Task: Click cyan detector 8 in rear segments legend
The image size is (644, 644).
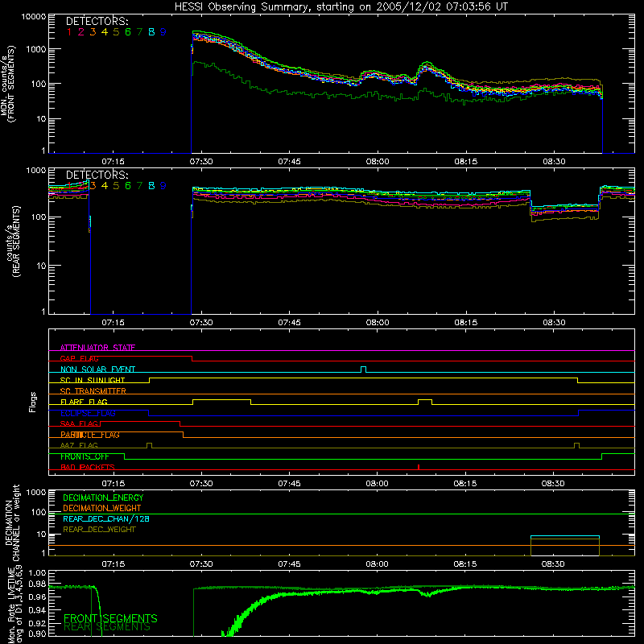Action: [x=151, y=186]
